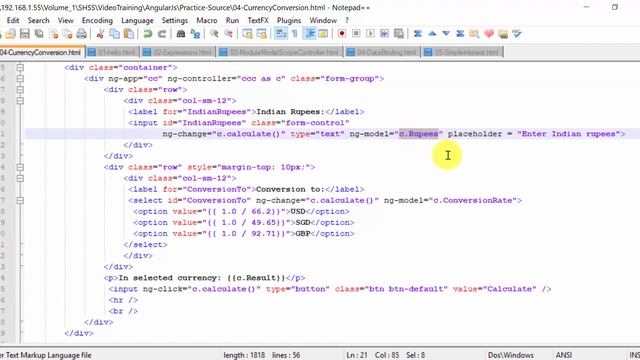
Task: Open the Macro menu
Action: click(x=207, y=20)
